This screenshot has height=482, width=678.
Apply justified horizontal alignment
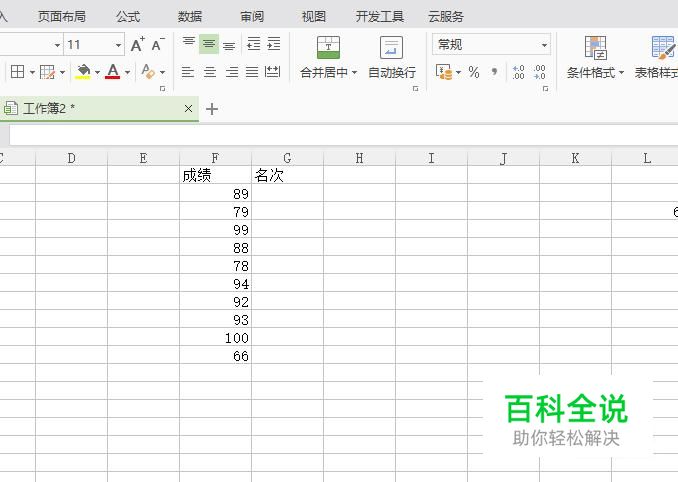click(252, 72)
